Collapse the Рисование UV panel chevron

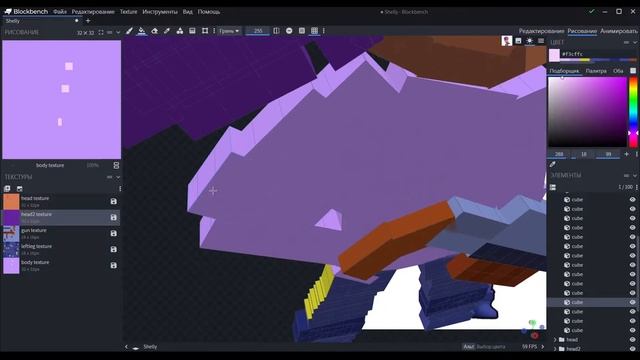118,32
